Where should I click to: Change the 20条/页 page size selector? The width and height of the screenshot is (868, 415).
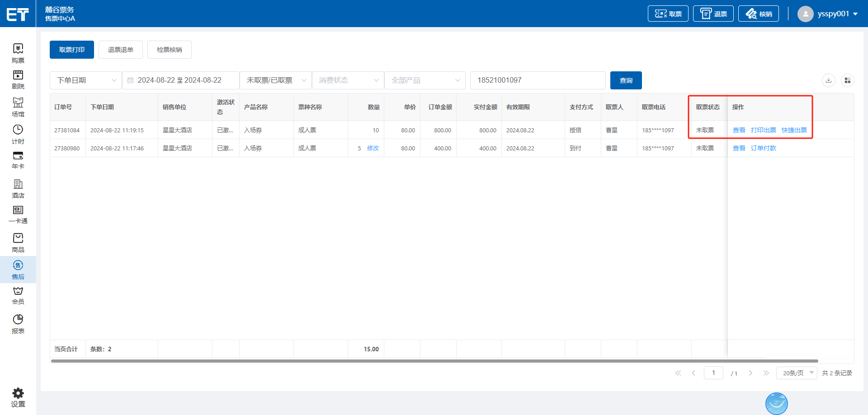[797, 373]
